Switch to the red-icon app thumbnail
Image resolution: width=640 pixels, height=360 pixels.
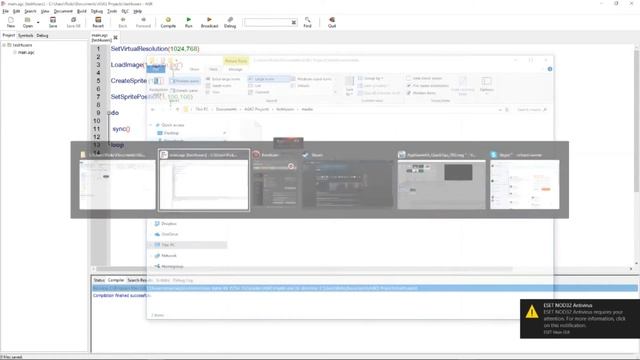pos(274,180)
